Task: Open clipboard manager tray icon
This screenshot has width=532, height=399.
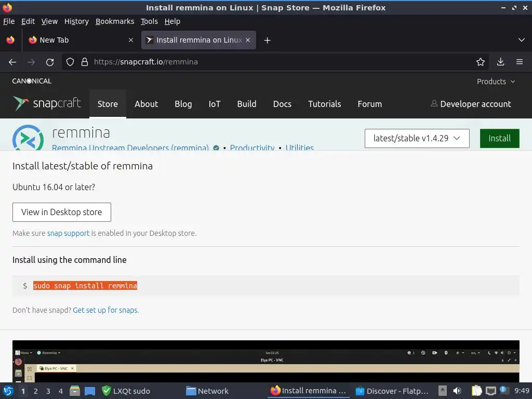Action: (x=477, y=391)
